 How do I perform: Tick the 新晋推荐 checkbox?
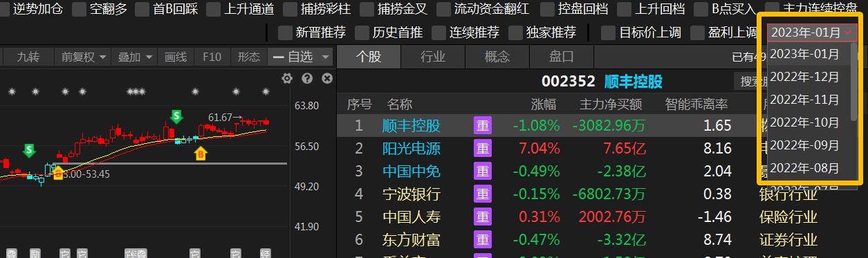coord(284,33)
